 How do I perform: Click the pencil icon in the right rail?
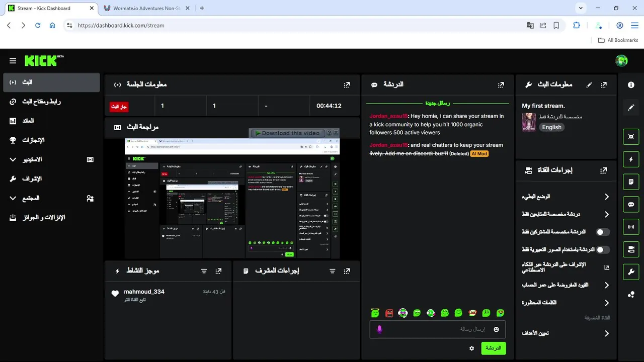pos(631,108)
